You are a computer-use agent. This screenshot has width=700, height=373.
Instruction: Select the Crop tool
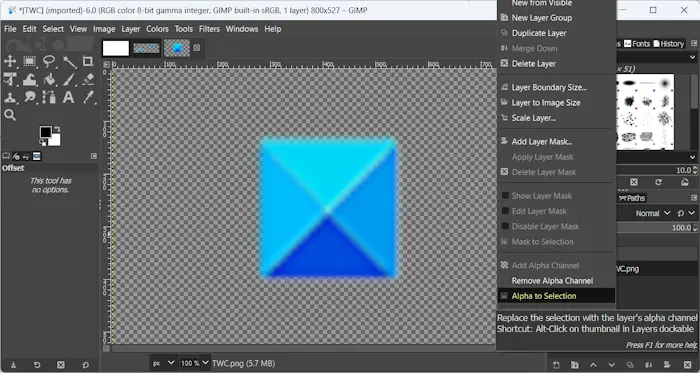[88, 61]
